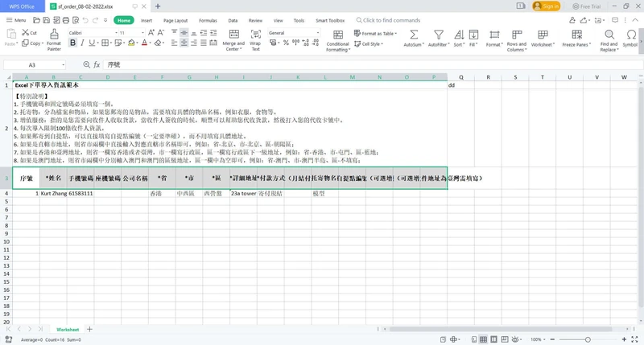Open the General number format dropdown
Viewport: 644px width, 345px height.
click(x=317, y=33)
